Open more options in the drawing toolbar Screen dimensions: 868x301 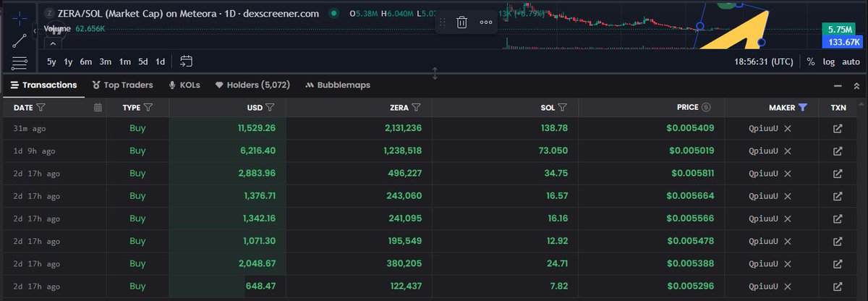tap(485, 22)
